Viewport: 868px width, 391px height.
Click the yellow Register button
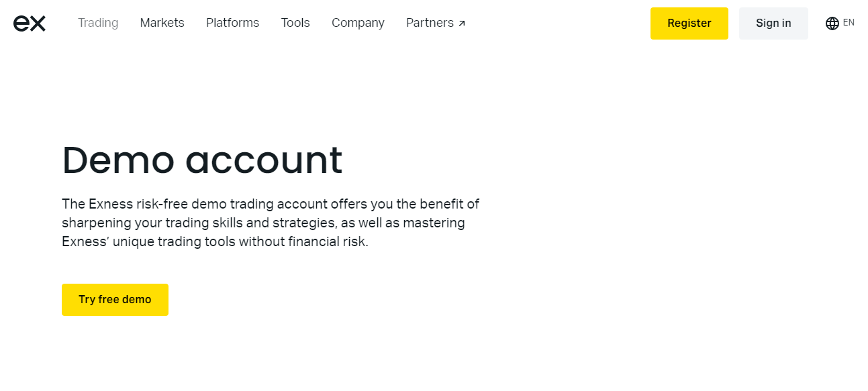(x=689, y=23)
